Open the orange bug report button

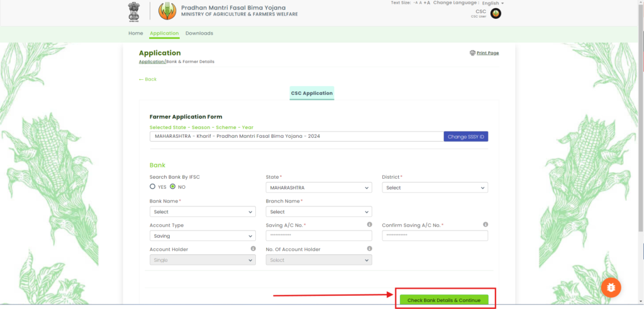[611, 288]
